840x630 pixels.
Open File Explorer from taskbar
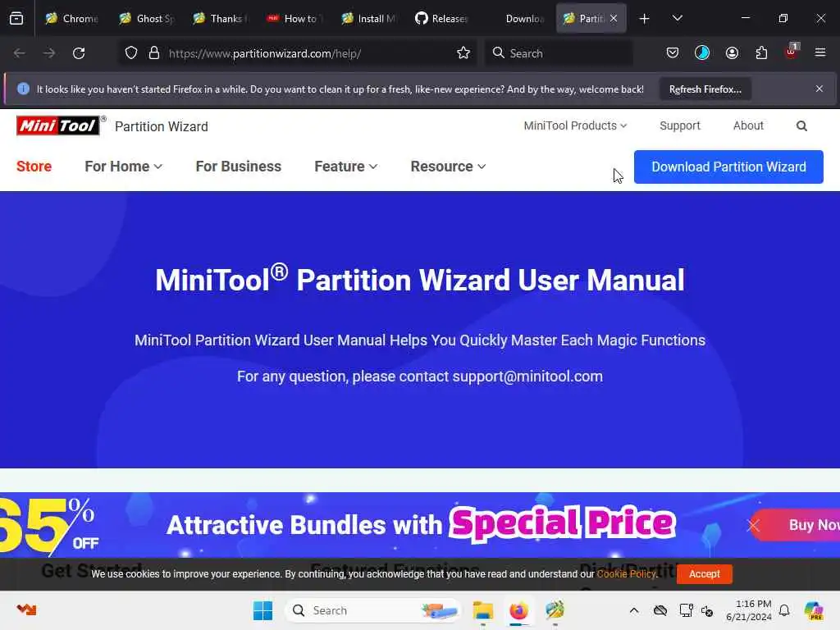tap(482, 610)
